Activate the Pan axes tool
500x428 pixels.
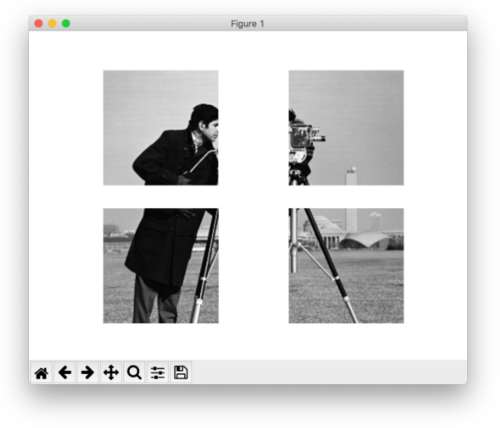[x=111, y=373]
